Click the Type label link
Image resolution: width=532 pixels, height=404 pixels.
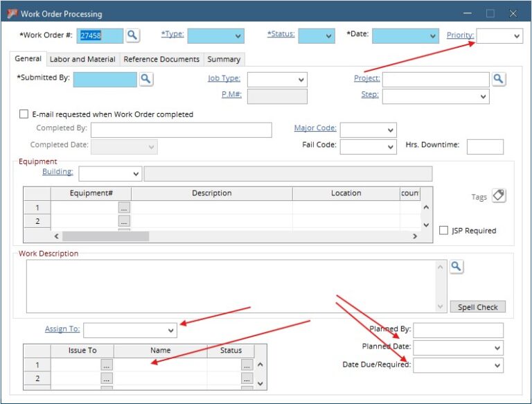172,34
